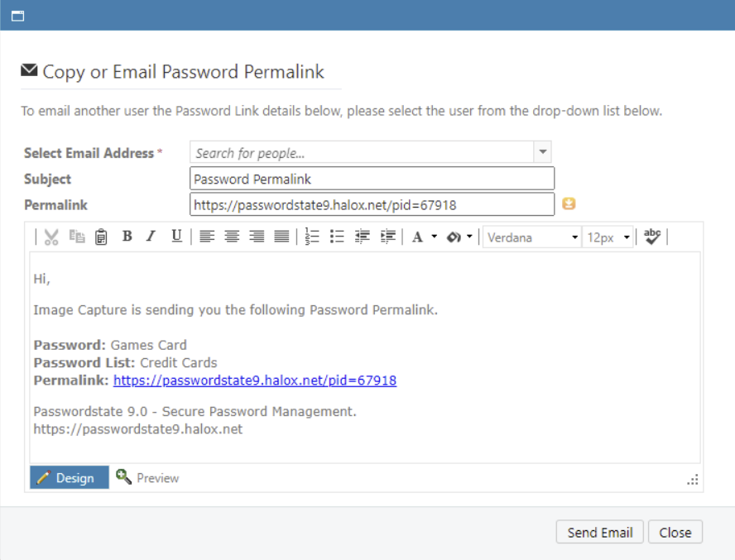Open the Select Email Address dropdown
The height and width of the screenshot is (560, 735).
point(543,151)
